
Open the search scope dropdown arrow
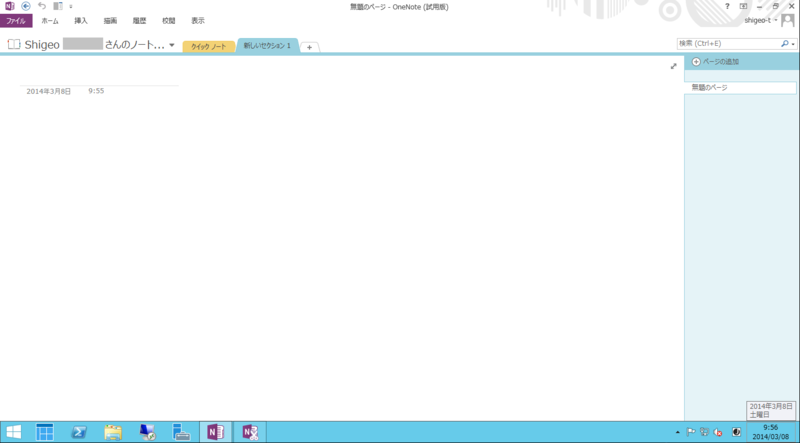(793, 44)
